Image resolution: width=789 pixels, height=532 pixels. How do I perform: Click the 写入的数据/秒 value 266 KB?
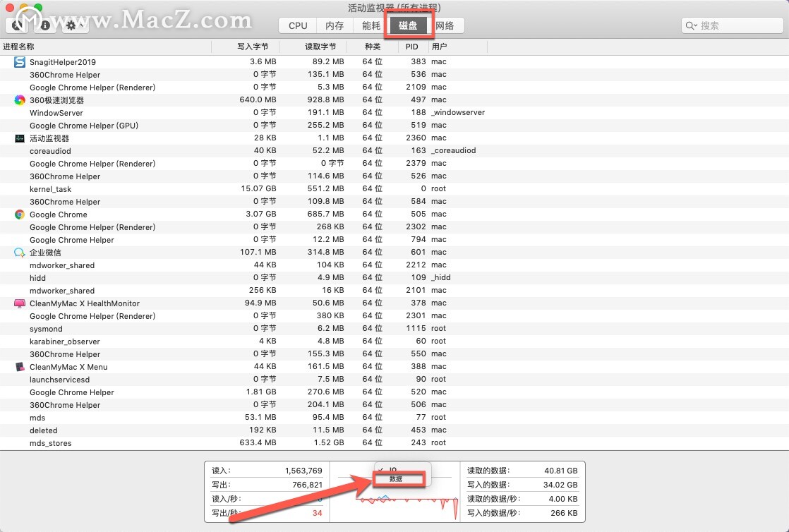[564, 513]
